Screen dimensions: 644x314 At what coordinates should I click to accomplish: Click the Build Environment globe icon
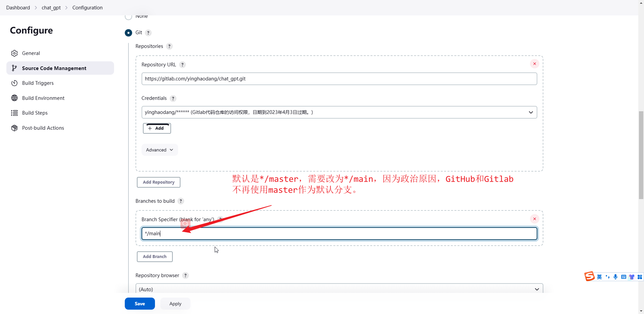[x=14, y=98]
